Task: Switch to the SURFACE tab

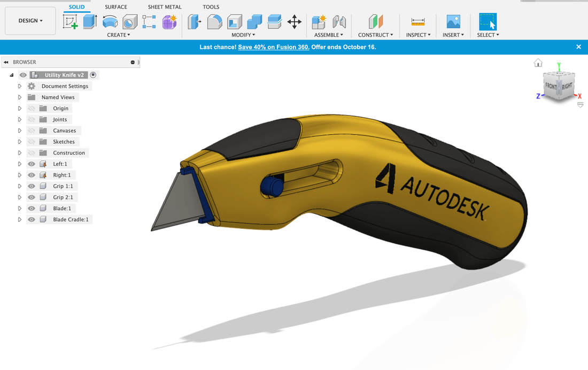Action: (116, 7)
